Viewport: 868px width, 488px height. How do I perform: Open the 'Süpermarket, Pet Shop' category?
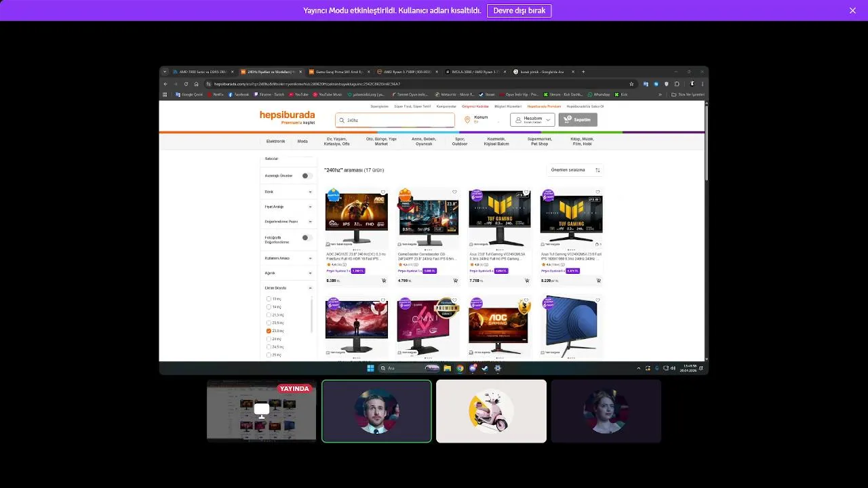coord(539,142)
